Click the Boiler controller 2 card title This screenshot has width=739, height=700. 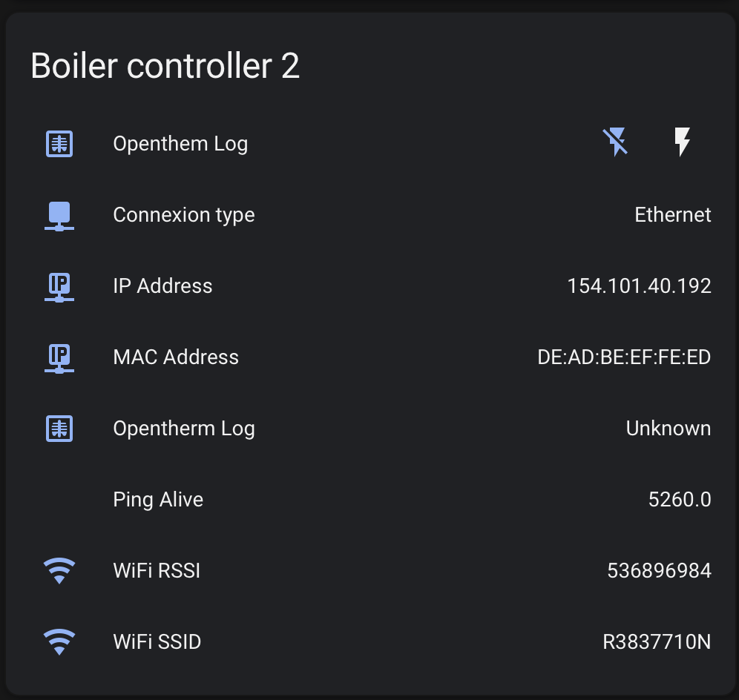tap(165, 66)
